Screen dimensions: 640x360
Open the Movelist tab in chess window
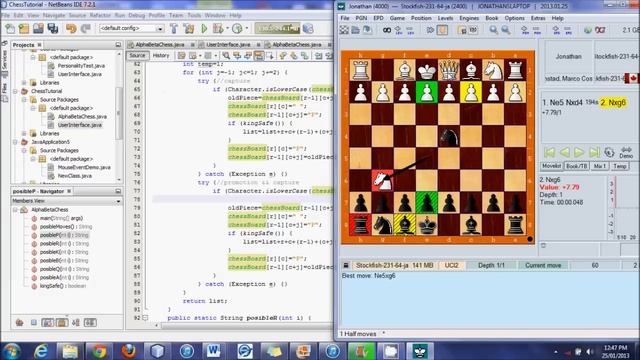coord(551,166)
